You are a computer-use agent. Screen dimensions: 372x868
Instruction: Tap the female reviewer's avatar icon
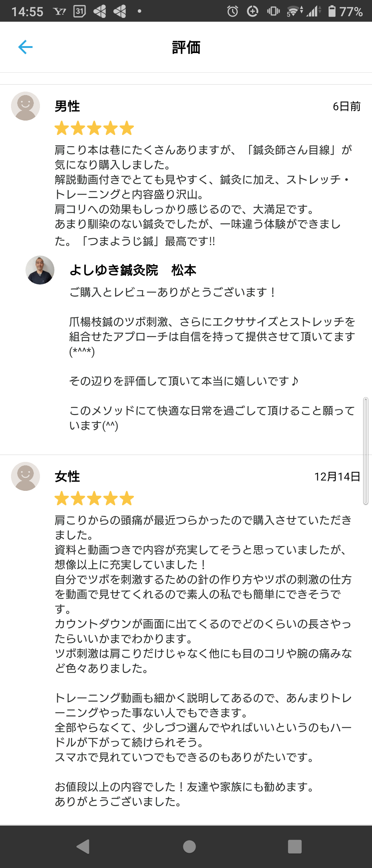(x=25, y=476)
